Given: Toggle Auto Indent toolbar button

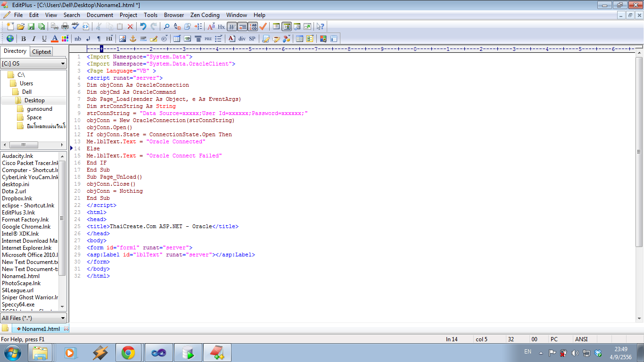Looking at the screenshot, I should (x=242, y=26).
